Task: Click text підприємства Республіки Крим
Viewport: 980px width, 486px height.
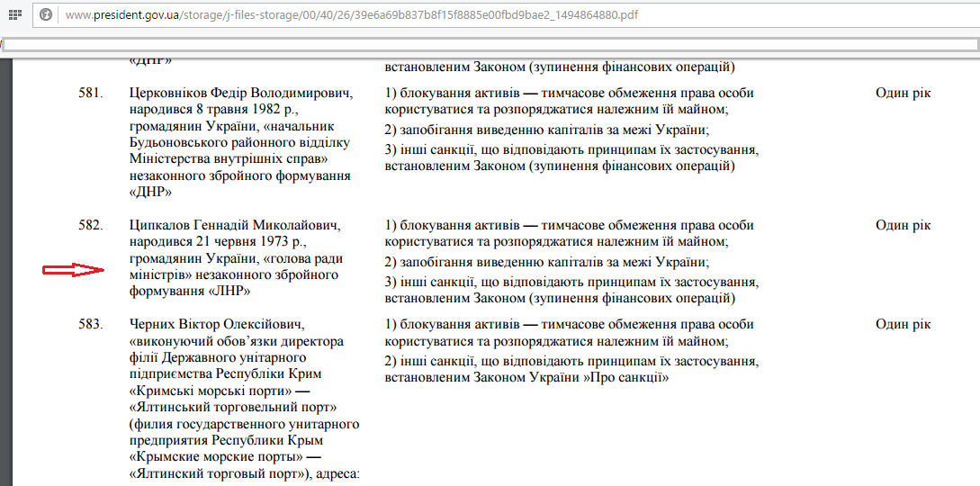Action: [225, 374]
